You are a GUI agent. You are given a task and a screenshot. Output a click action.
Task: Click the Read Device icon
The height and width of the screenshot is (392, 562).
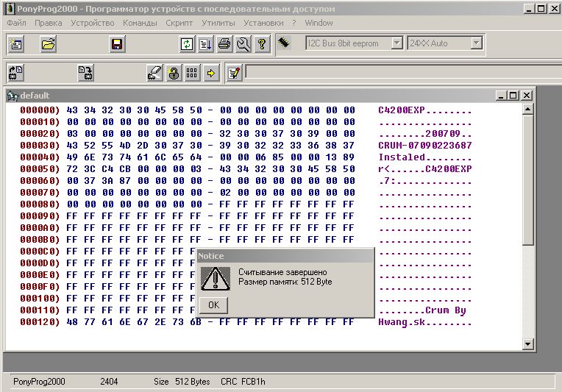[15, 73]
